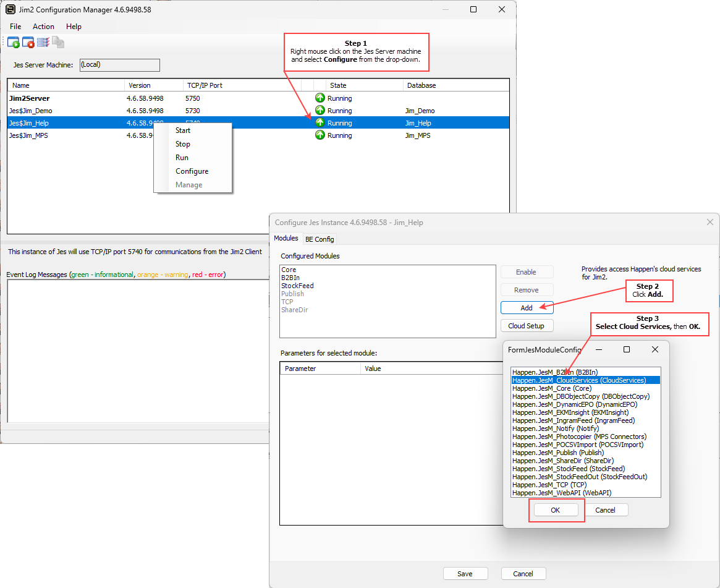Open the File menu
This screenshot has height=588, width=720.
(15, 27)
